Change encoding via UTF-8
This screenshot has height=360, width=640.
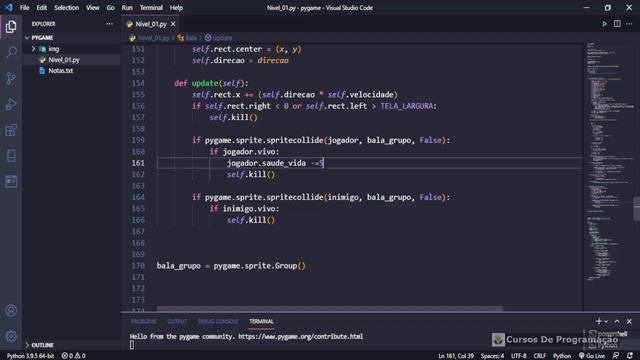[x=518, y=356]
